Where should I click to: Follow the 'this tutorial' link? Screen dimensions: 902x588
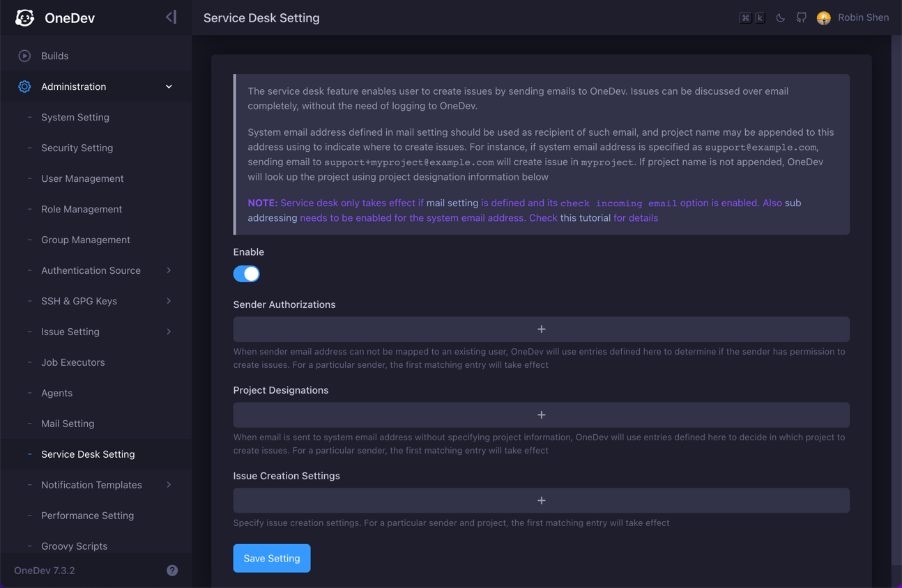[x=586, y=218]
